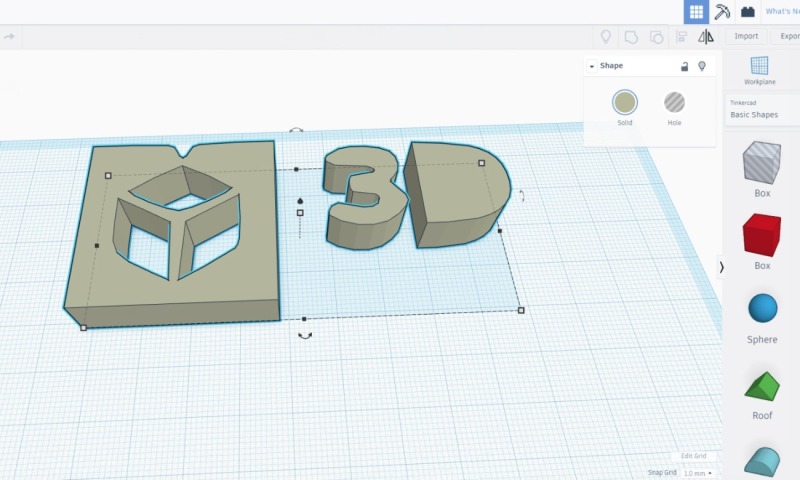
Task: Pick the Solid color swatch
Action: (625, 103)
